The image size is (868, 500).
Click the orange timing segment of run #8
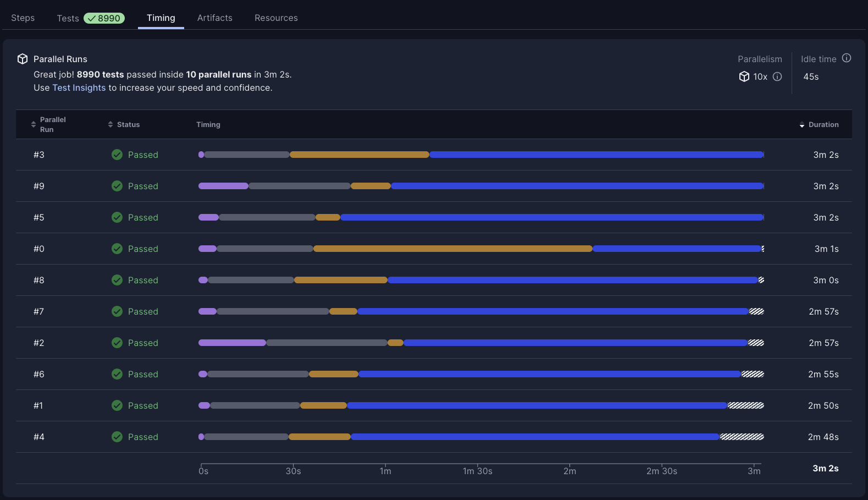[341, 280]
